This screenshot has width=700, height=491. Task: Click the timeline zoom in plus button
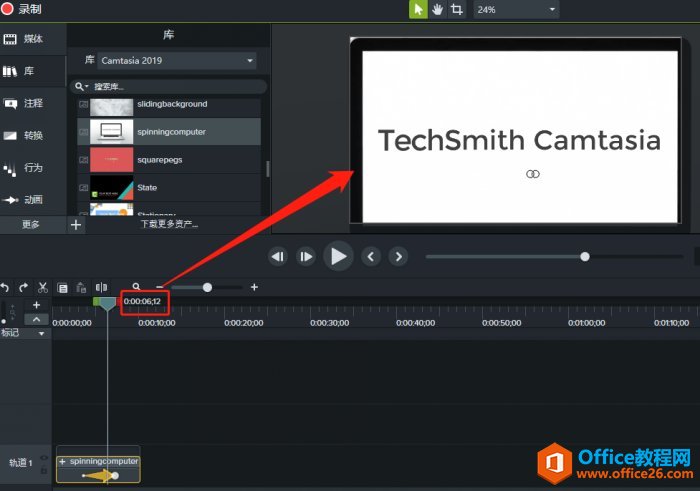click(x=254, y=287)
